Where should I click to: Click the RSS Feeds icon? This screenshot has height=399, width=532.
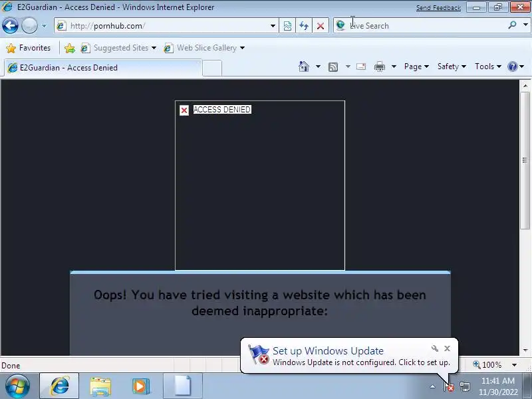click(x=333, y=67)
